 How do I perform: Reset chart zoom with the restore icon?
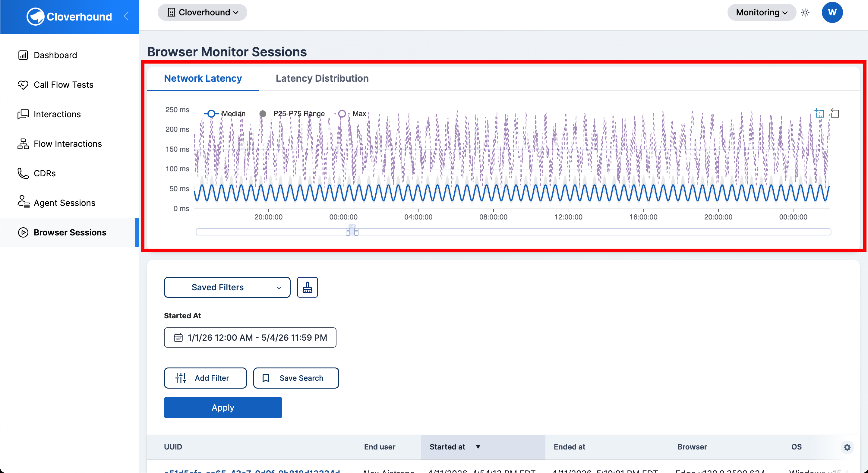pyautogui.click(x=835, y=113)
